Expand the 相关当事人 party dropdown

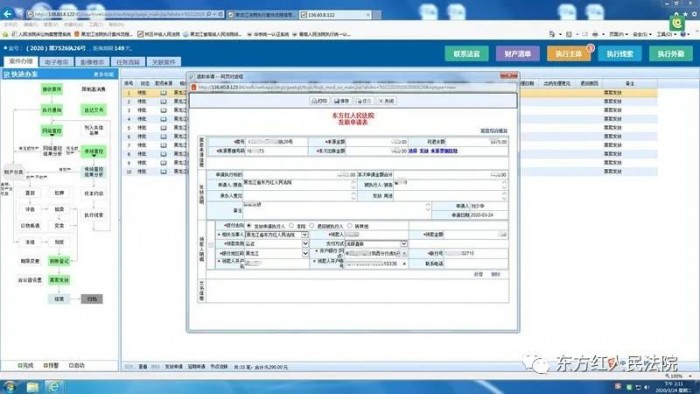(305, 235)
